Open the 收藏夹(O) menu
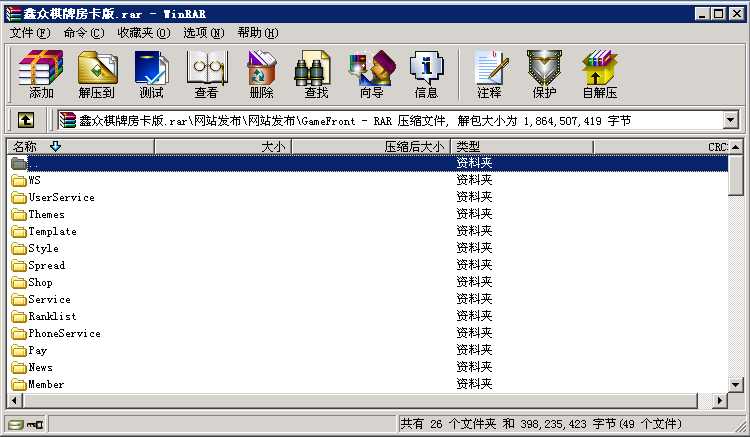750x437 pixels. (x=143, y=33)
